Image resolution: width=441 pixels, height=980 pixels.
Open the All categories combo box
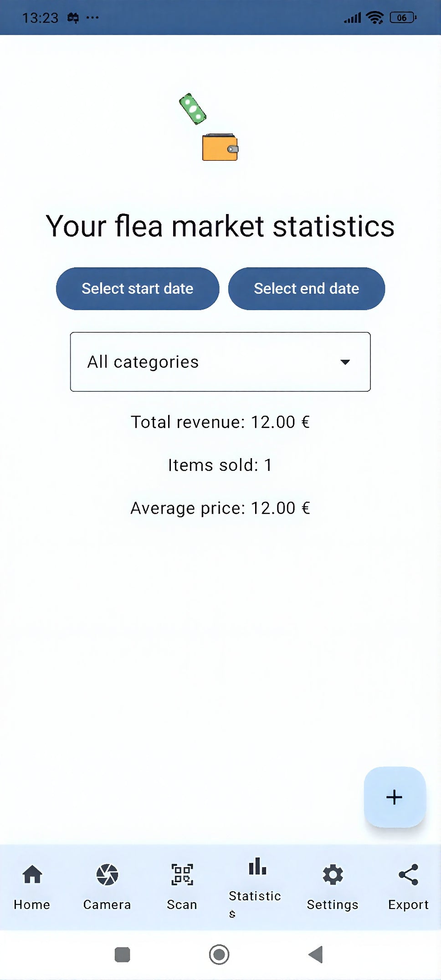coord(205,362)
